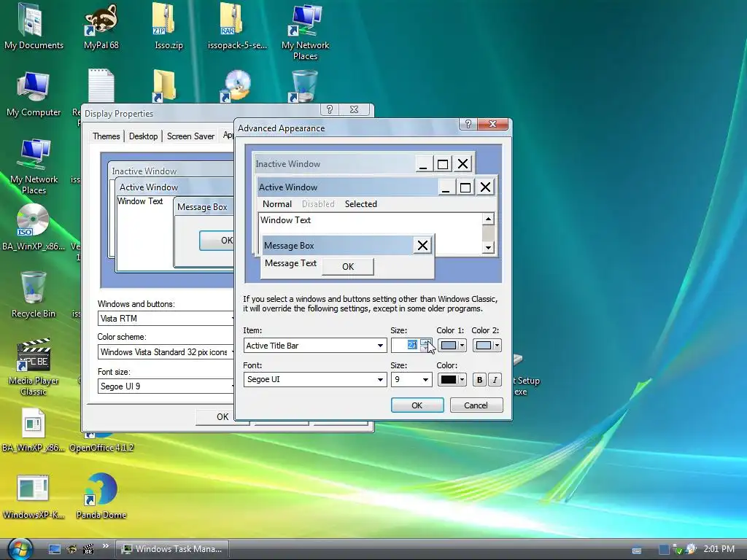Click Message Box title in Advanced preview
Screen dimensions: 747x560
pos(289,246)
